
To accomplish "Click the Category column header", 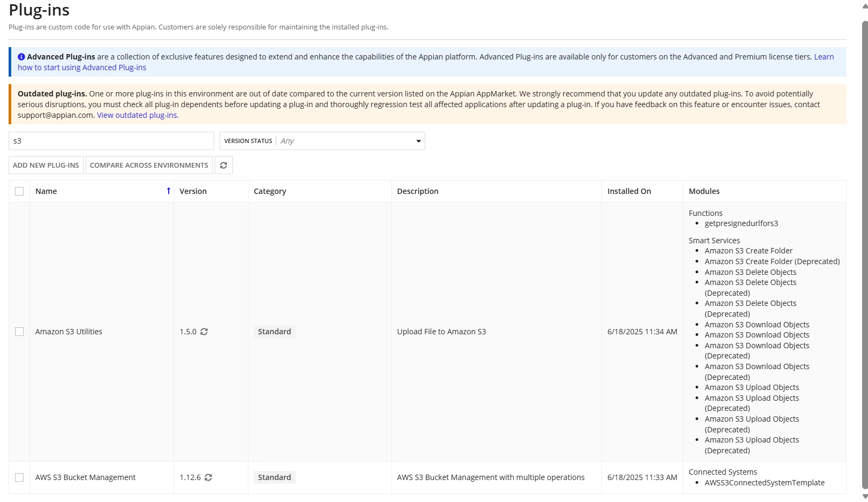I will pos(270,191).
